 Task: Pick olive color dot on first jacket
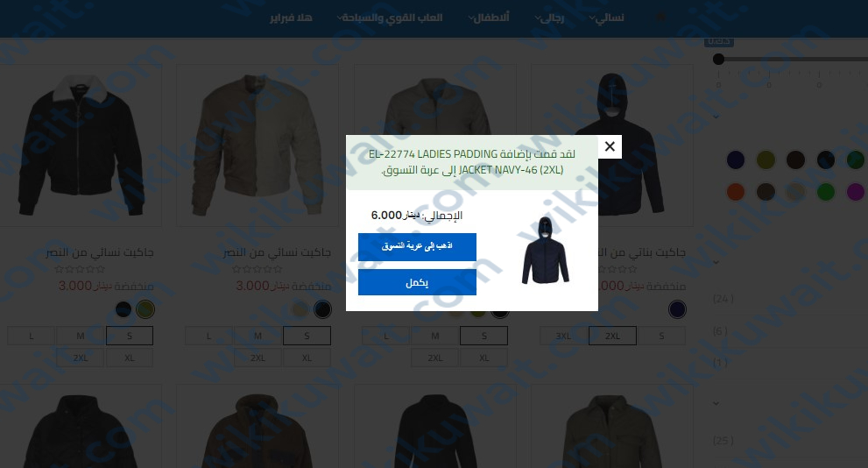click(x=145, y=309)
